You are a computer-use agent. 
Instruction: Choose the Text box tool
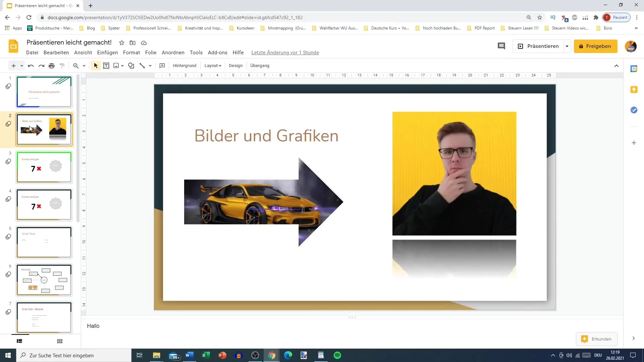pyautogui.click(x=106, y=66)
